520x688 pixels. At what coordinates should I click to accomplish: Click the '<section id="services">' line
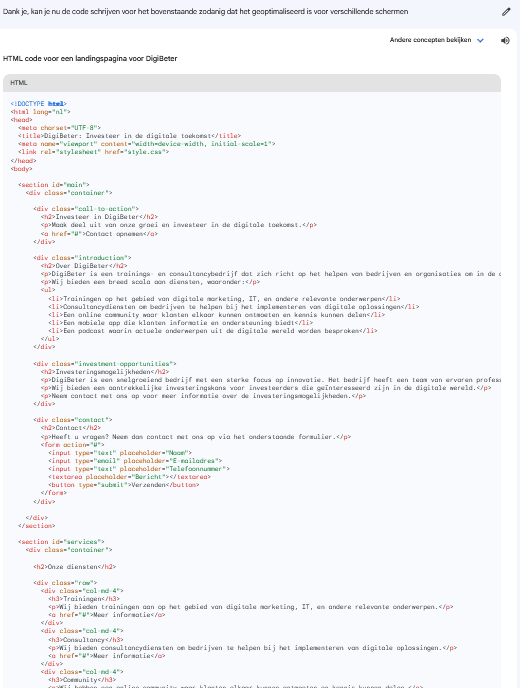pyautogui.click(x=61, y=542)
